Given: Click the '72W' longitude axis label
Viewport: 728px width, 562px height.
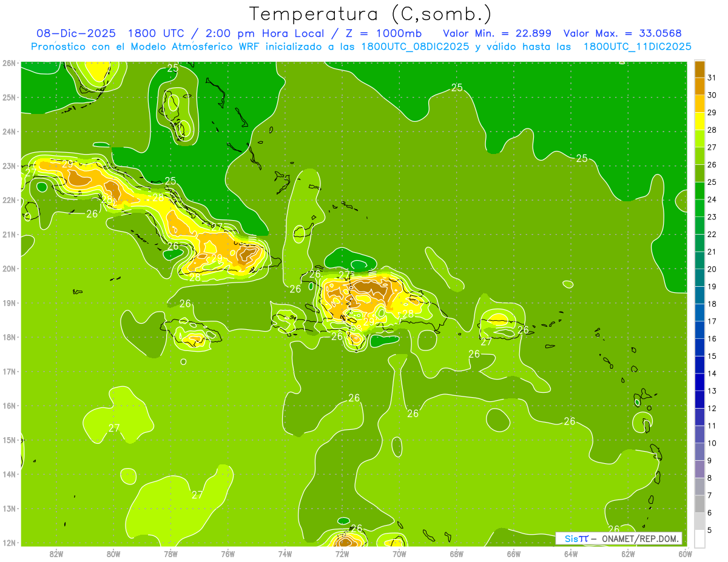Looking at the screenshot, I should [342, 554].
